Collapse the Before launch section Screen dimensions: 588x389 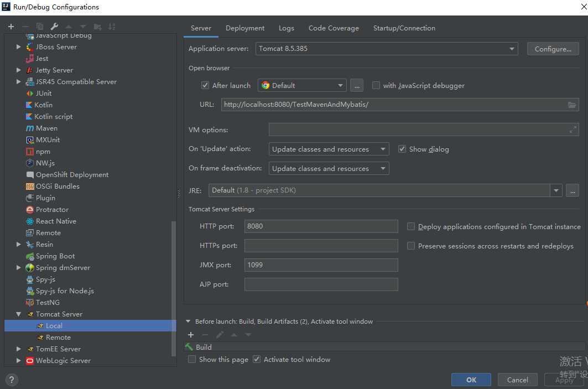coord(188,321)
